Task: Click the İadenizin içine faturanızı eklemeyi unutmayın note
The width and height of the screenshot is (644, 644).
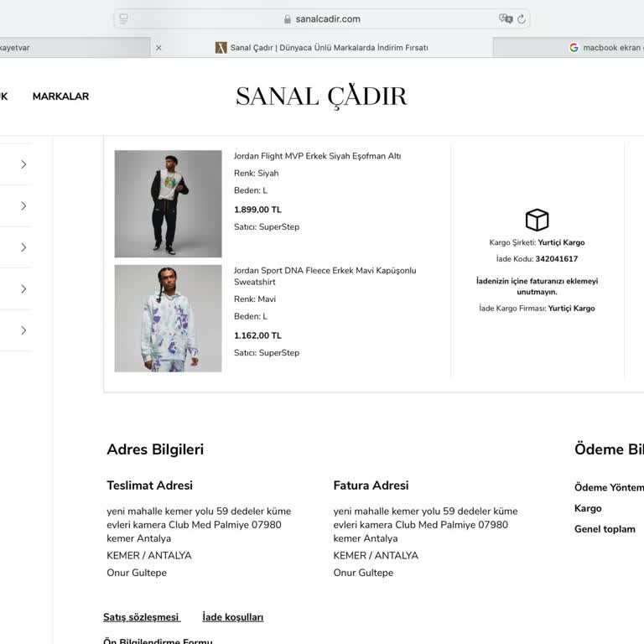Action: [x=537, y=286]
